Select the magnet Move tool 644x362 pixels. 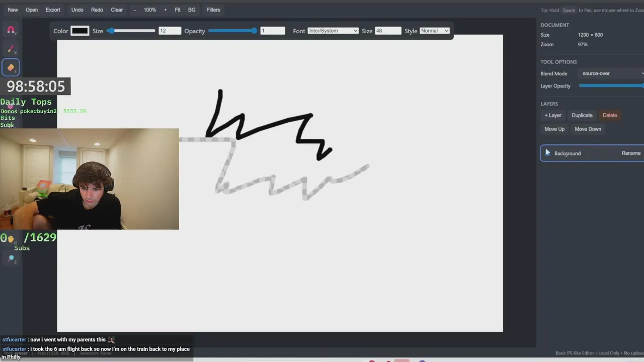[11, 30]
